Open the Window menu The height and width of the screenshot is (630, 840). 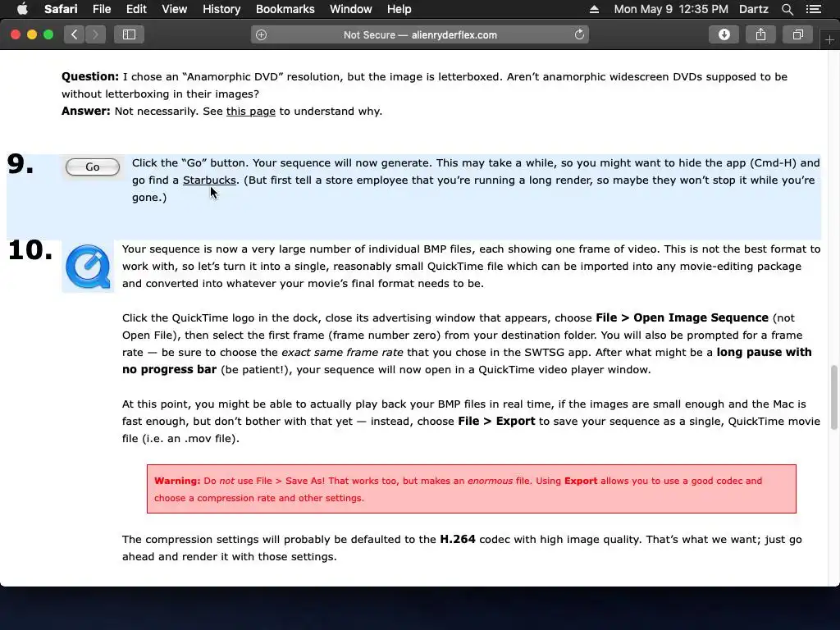(x=350, y=9)
